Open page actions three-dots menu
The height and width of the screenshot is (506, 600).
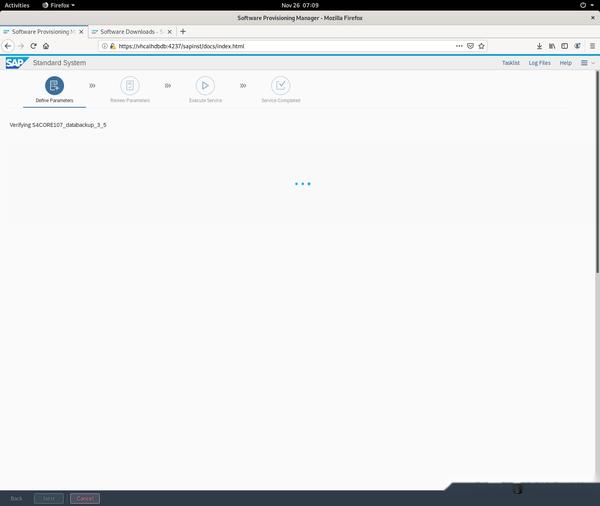(x=459, y=46)
